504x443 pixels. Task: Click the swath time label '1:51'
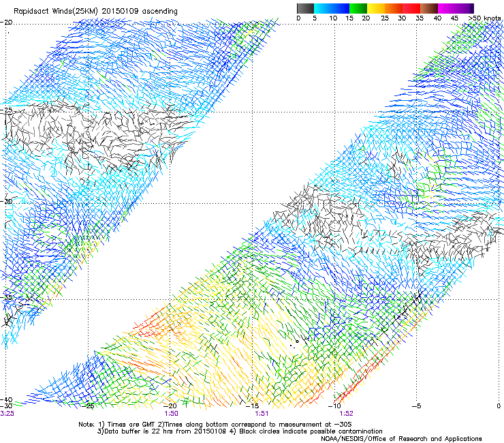point(262,414)
